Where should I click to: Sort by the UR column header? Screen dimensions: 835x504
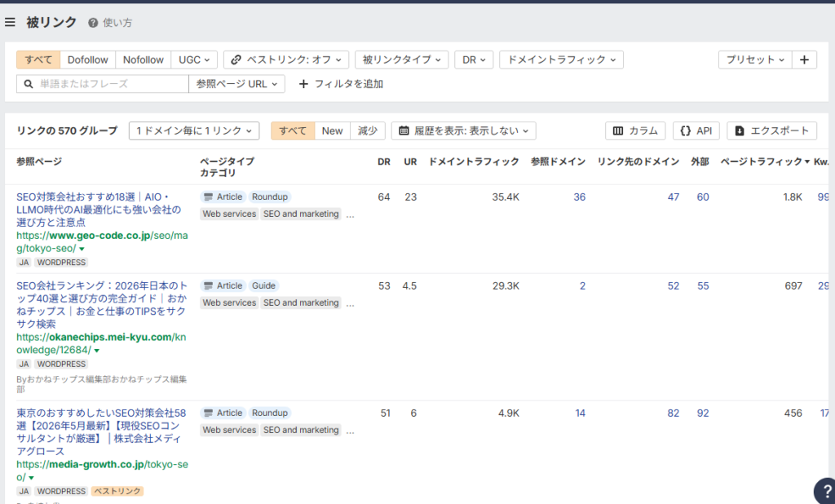coord(410,161)
